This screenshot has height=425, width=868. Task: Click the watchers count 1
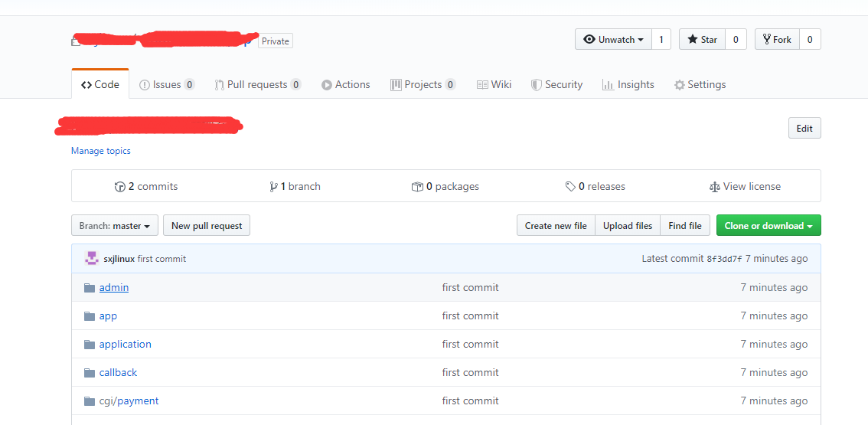pos(661,39)
